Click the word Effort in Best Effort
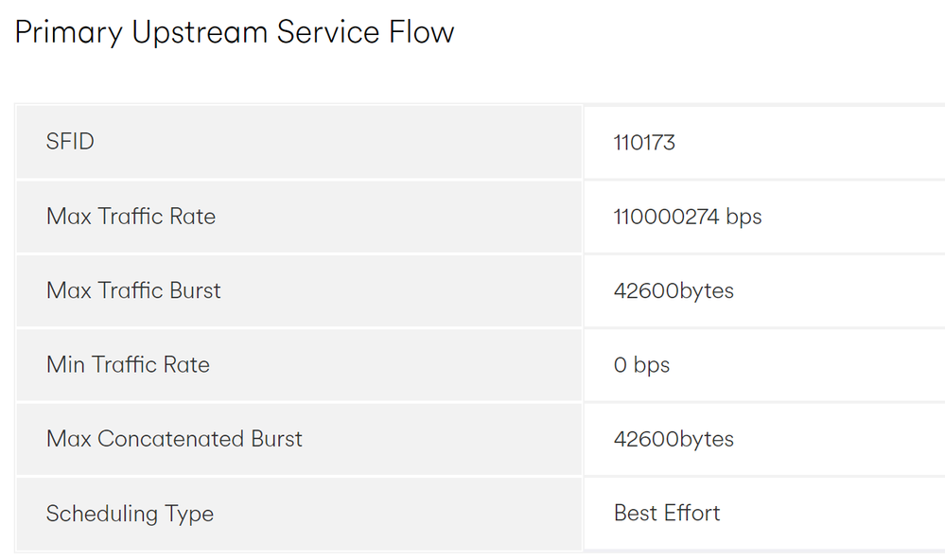 (691, 513)
